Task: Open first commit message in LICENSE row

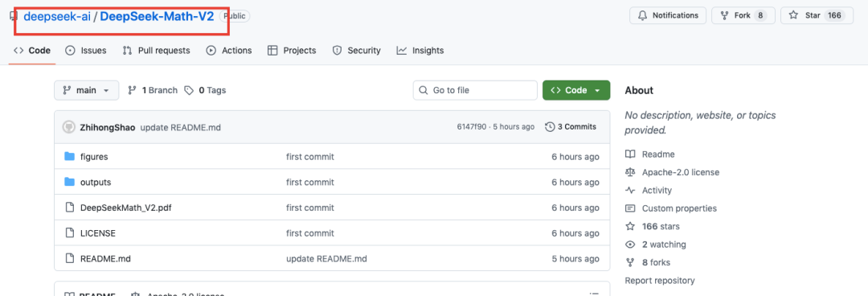Action: [x=310, y=233]
